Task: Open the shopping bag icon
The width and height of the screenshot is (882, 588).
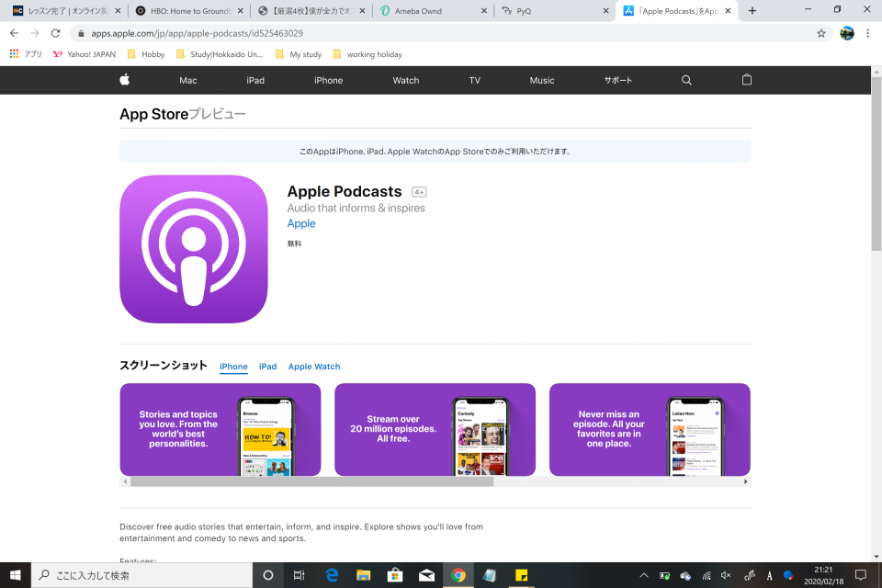Action: (746, 80)
